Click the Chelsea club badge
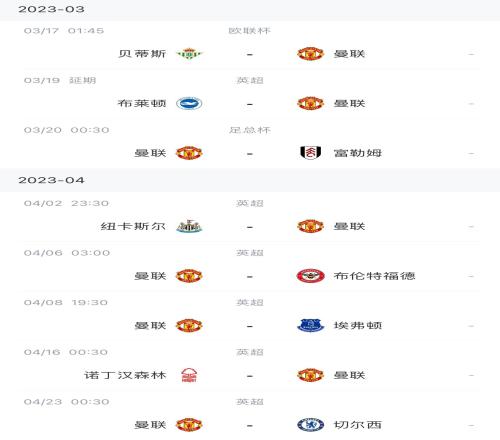 point(310,425)
